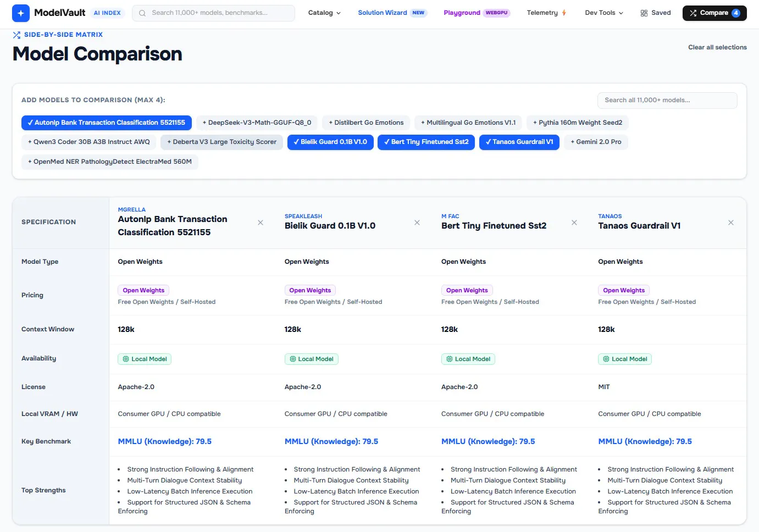
Task: Deselect Autonlp Bank Transaction Classification 5521155 chip
Action: click(x=107, y=123)
